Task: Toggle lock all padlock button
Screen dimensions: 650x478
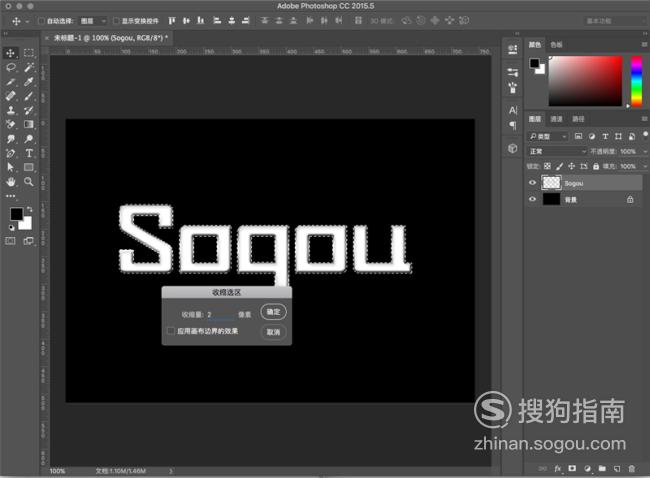Action: (x=596, y=166)
